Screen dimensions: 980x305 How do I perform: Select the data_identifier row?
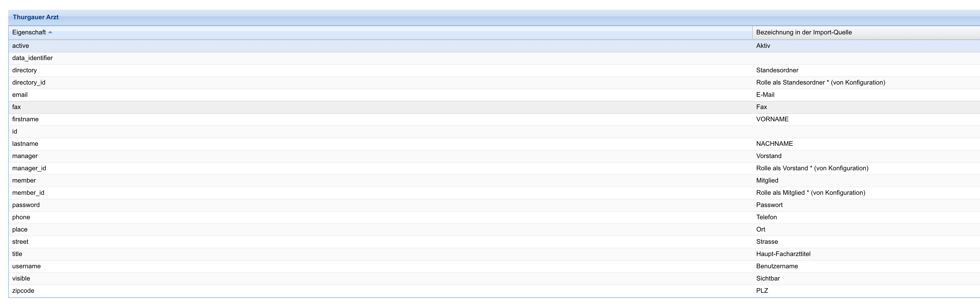pos(32,58)
